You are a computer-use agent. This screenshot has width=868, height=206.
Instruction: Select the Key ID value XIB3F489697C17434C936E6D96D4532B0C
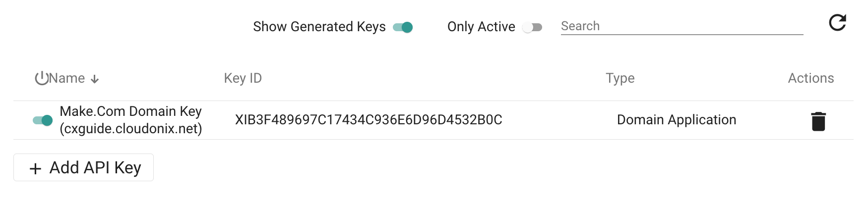[369, 120]
